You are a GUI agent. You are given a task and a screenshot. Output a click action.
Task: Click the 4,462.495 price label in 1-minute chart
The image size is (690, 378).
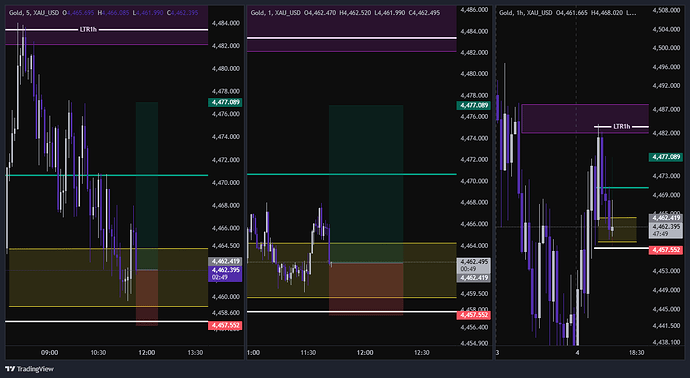[473, 265]
